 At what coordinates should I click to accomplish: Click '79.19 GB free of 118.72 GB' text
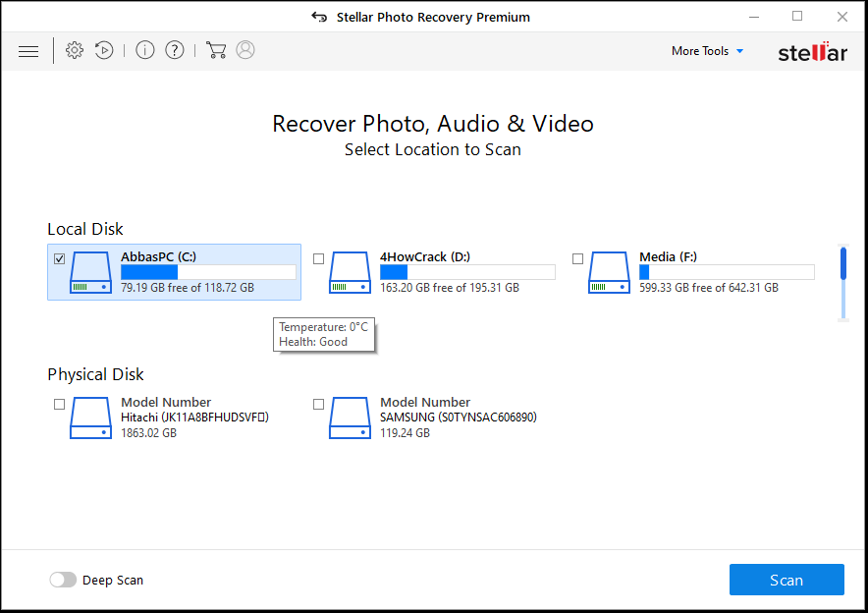click(188, 288)
